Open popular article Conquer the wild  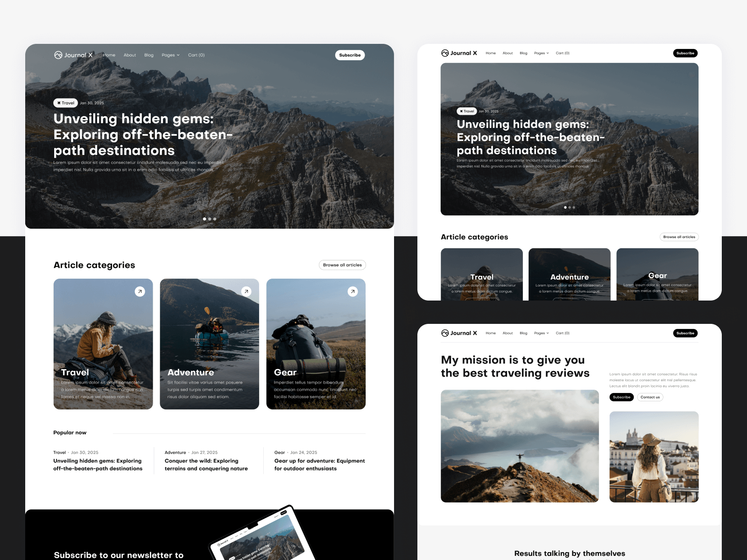pyautogui.click(x=206, y=465)
